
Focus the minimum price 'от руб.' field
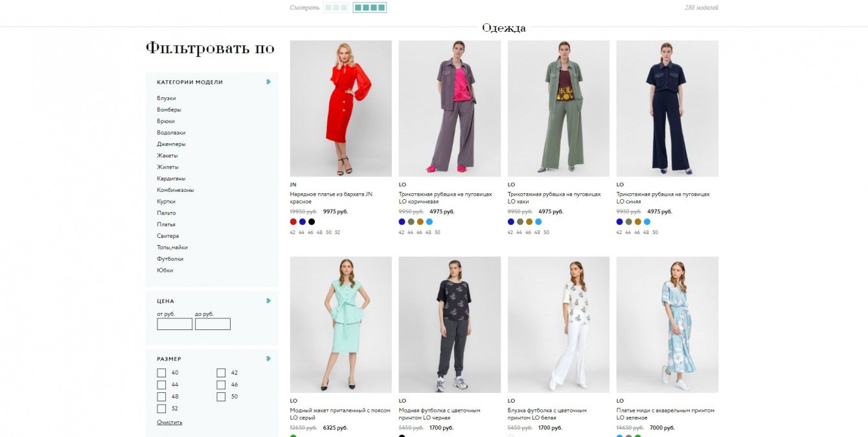click(x=175, y=324)
